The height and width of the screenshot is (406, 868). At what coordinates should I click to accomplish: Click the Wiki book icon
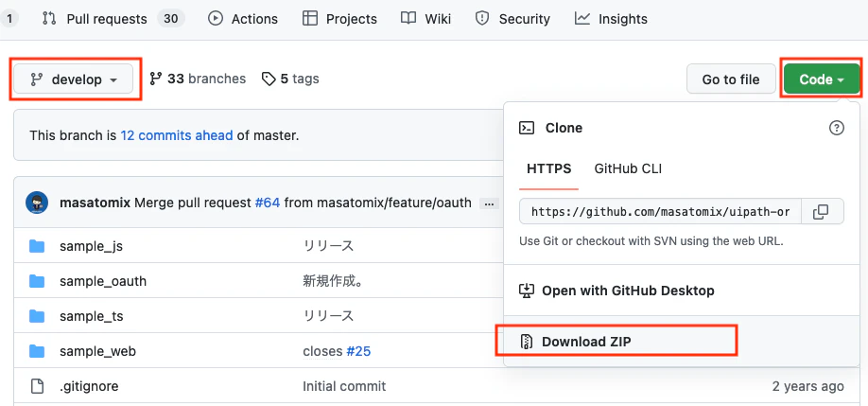point(408,19)
